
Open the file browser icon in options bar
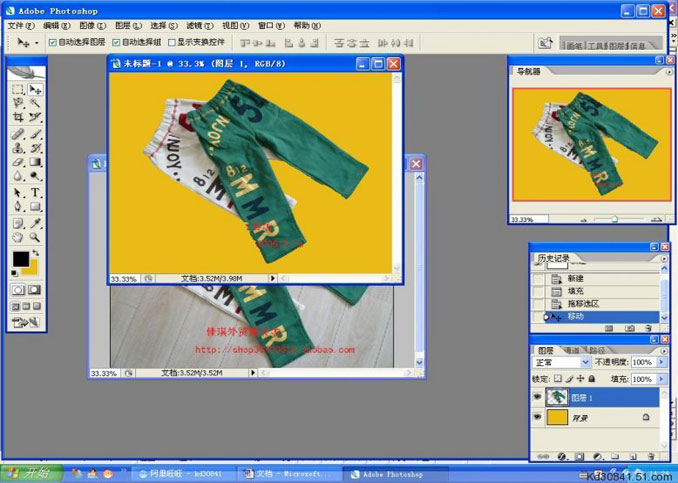point(545,43)
